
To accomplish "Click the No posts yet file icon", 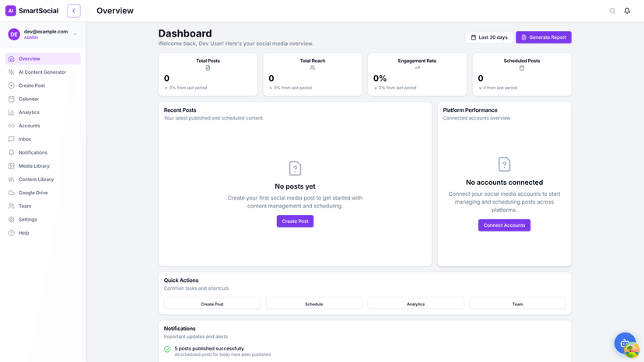I will coord(295,169).
